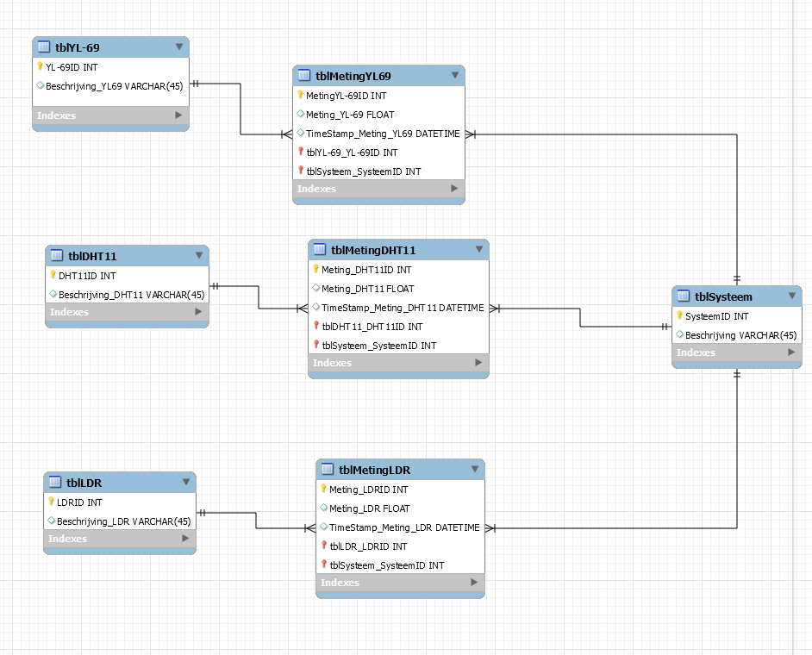
Task: Select the Meting_DHT11ID primary key icon
Action: [315, 269]
